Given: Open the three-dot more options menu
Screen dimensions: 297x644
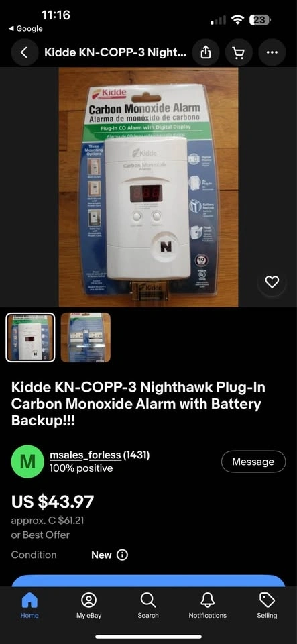Looking at the screenshot, I should (x=272, y=52).
